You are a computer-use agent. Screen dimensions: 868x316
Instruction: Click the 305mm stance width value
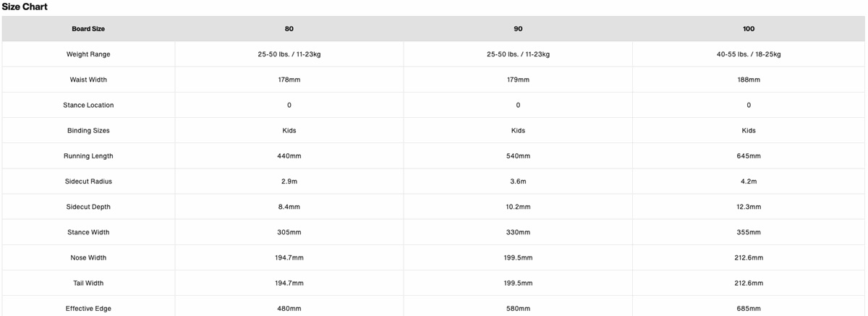pos(289,232)
